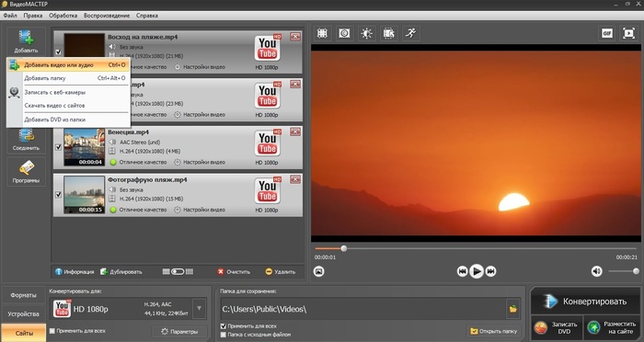Open the brightness enhancement tool icon
This screenshot has width=644, height=342.
366,33
